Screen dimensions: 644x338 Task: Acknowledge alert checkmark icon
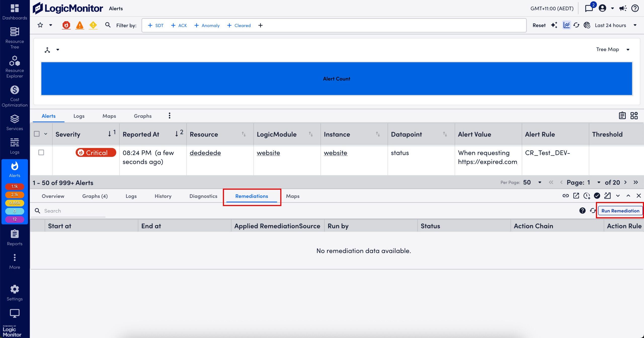pyautogui.click(x=597, y=196)
